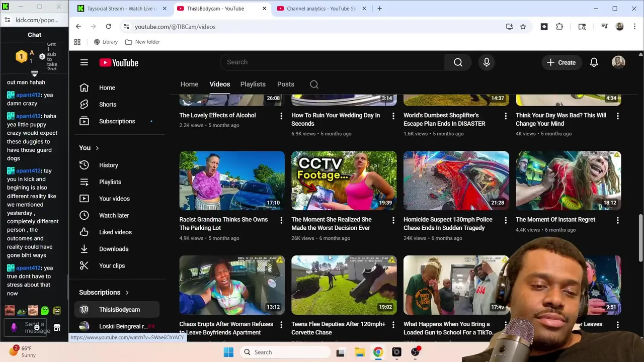Open Chrome extensions puzzle icon
644x362 pixels.
[559, 27]
